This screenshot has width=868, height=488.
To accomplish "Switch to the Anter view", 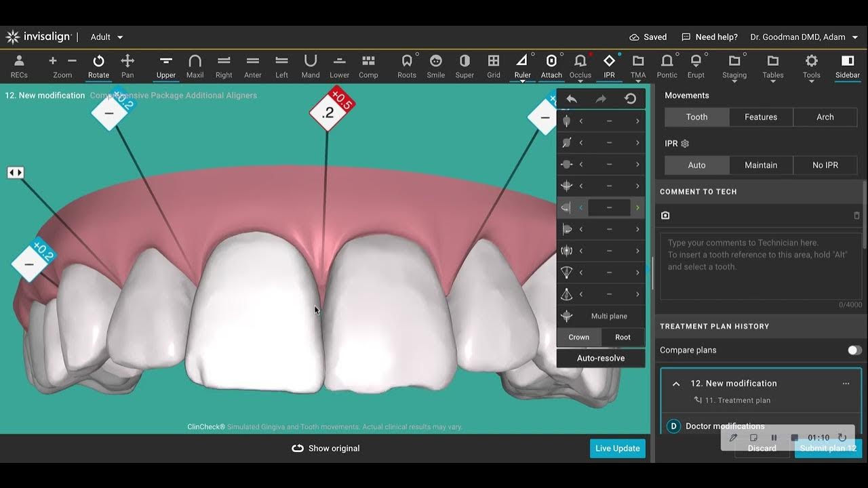I will pyautogui.click(x=253, y=66).
